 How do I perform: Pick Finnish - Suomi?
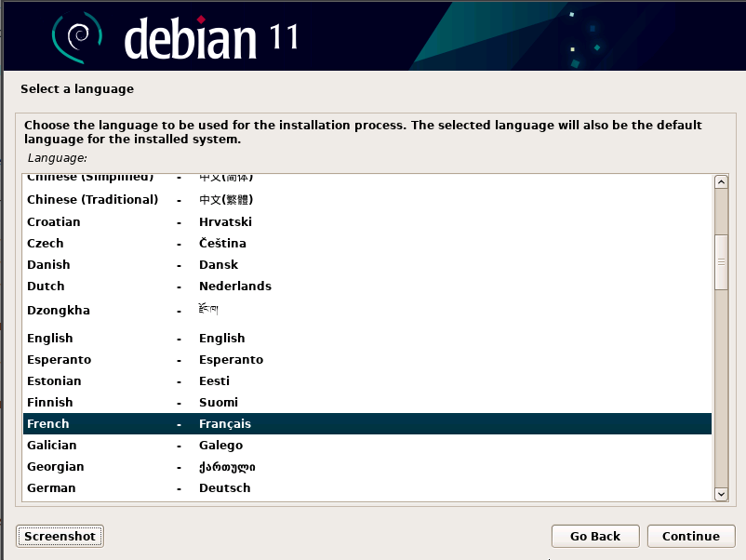point(50,403)
